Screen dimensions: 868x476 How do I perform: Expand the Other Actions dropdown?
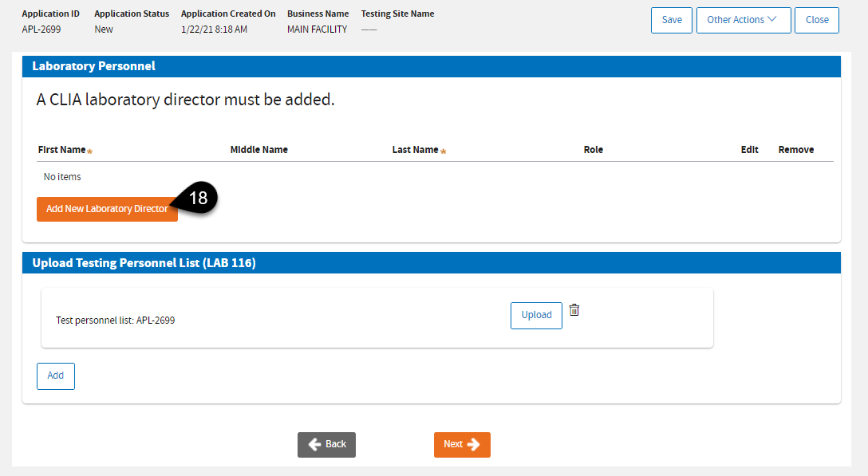[743, 20]
